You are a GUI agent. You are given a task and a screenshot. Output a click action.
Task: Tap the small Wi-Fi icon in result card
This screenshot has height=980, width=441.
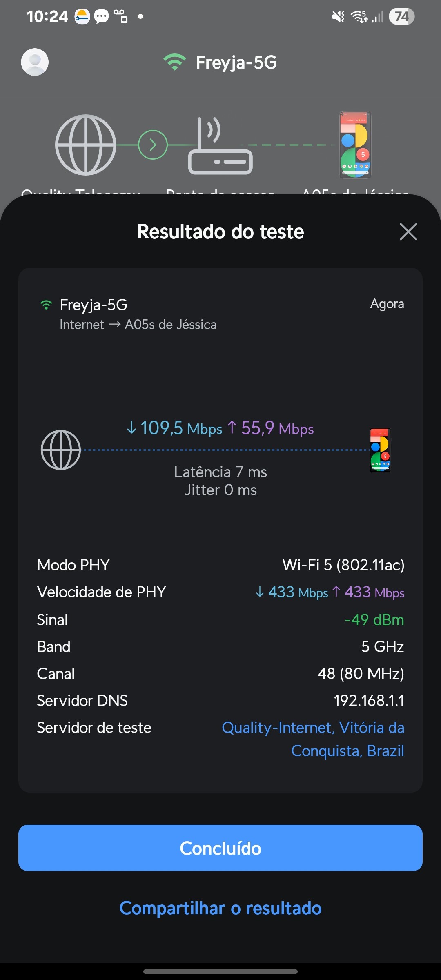(x=46, y=305)
